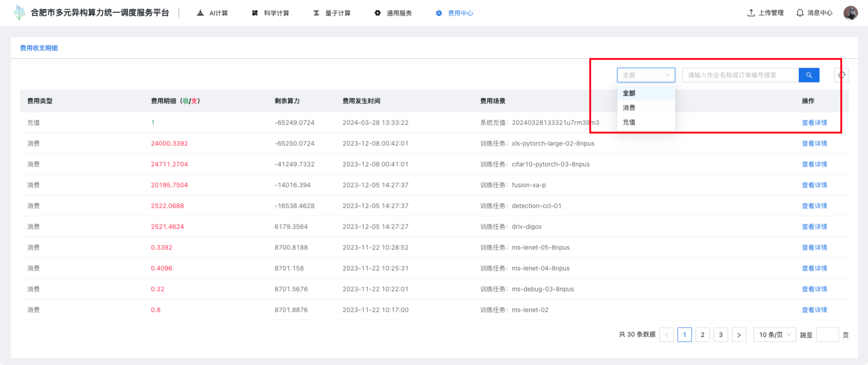Choose 充值 option in dropdown

629,122
